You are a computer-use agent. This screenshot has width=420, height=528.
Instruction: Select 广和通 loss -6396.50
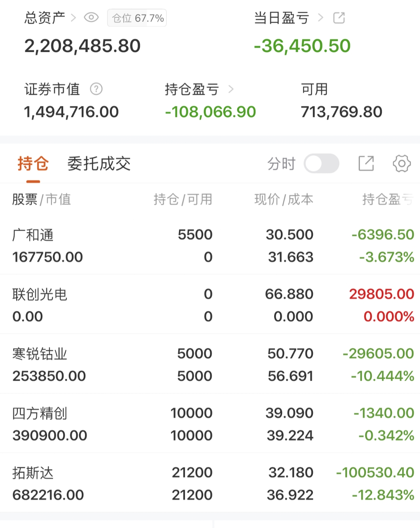pos(383,235)
